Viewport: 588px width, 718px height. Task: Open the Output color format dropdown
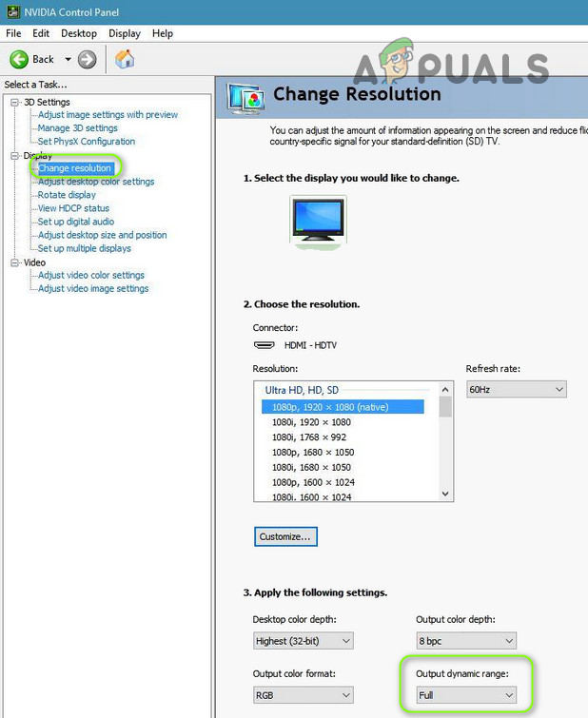point(303,695)
